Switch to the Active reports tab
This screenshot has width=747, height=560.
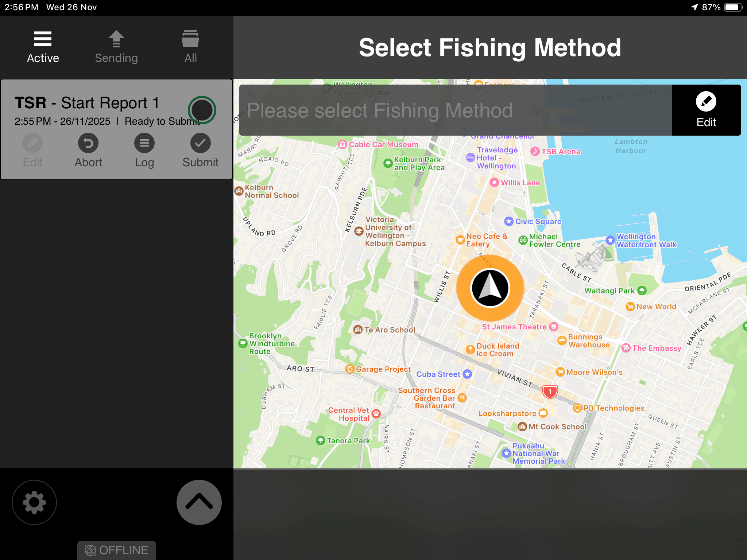click(43, 47)
